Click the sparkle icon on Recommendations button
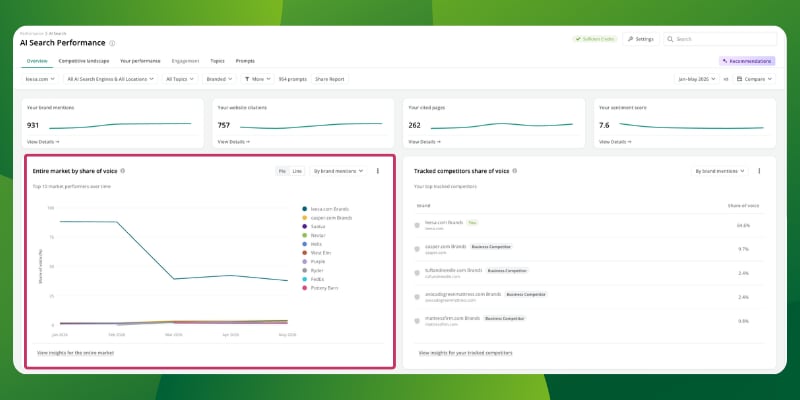The width and height of the screenshot is (800, 400). coord(725,61)
